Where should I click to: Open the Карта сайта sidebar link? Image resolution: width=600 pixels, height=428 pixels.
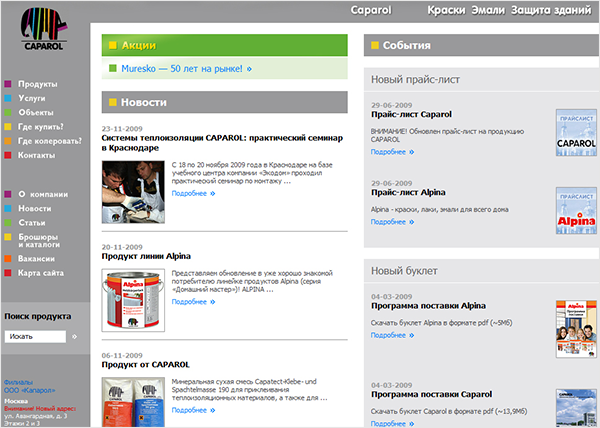point(41,273)
